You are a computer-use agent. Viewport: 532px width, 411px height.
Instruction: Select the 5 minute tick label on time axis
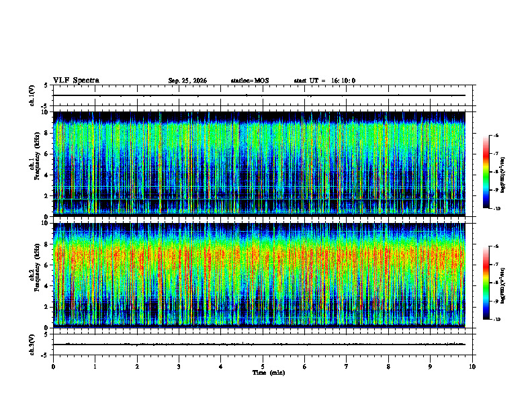tap(263, 367)
